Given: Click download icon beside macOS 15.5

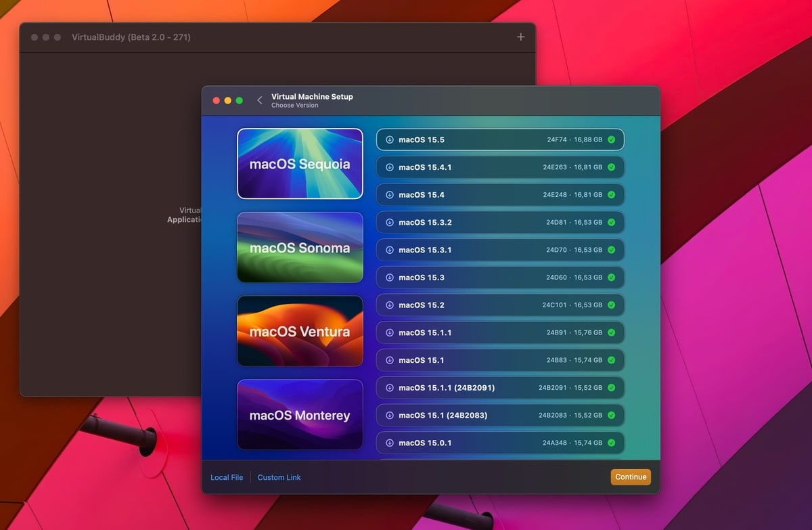Looking at the screenshot, I should [x=390, y=140].
